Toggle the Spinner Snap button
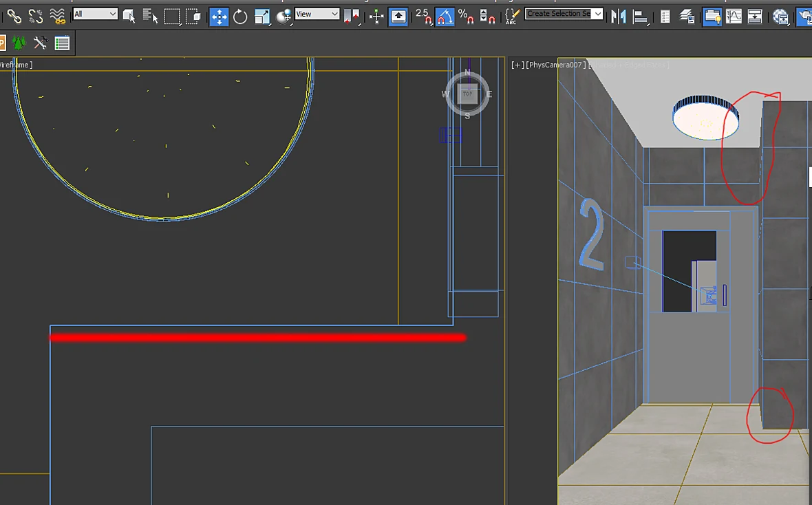812x505 pixels. point(487,17)
